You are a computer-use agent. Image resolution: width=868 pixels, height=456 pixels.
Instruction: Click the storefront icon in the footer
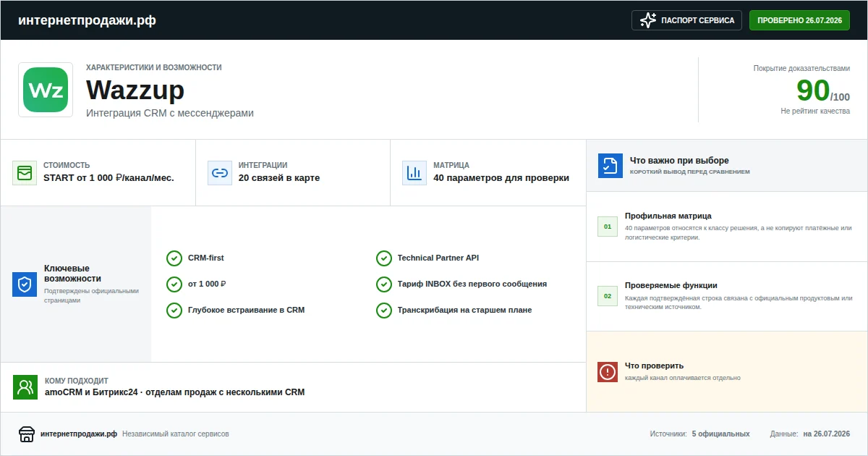point(27,434)
